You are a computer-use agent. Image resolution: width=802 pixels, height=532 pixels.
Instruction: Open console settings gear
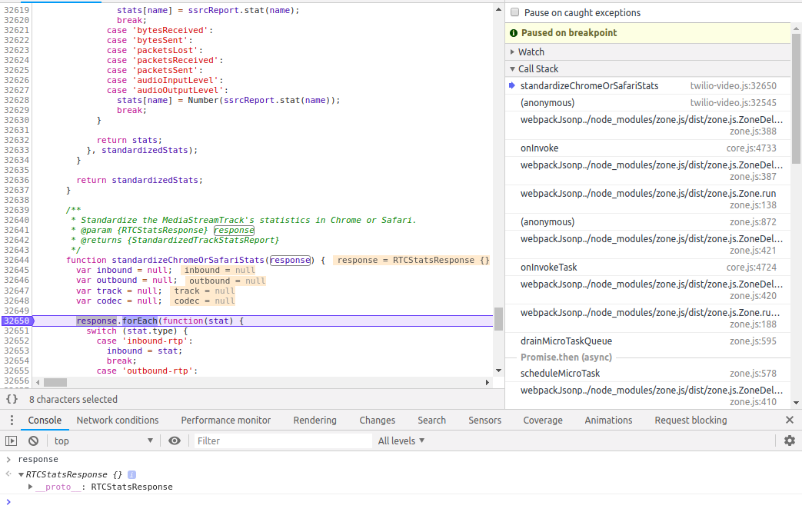coord(790,441)
